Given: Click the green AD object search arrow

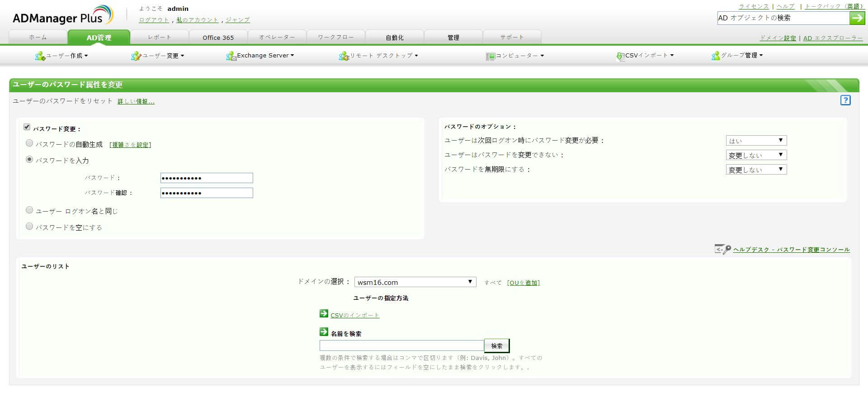Looking at the screenshot, I should [857, 18].
